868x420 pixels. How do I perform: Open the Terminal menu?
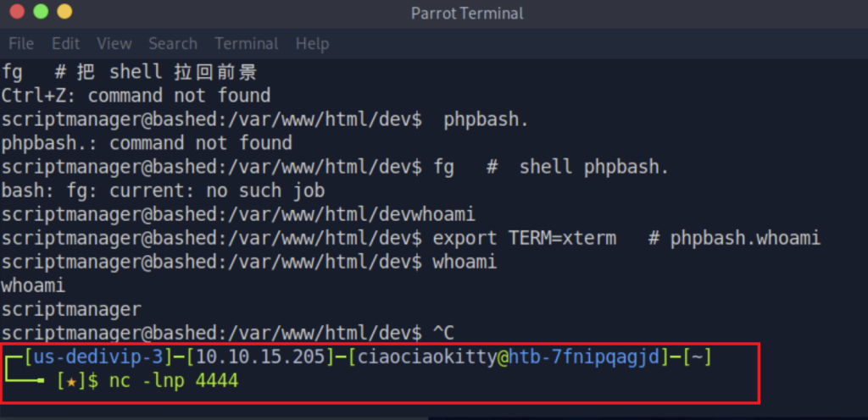pyautogui.click(x=247, y=44)
